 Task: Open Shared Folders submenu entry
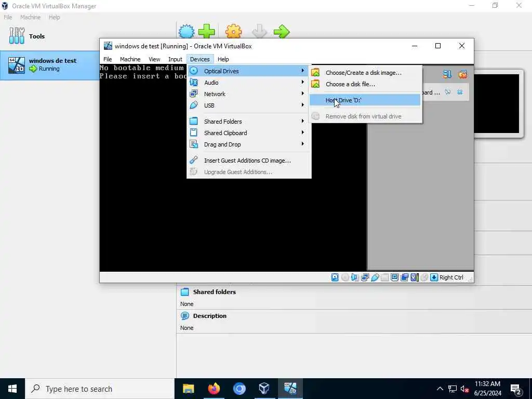click(x=249, y=122)
